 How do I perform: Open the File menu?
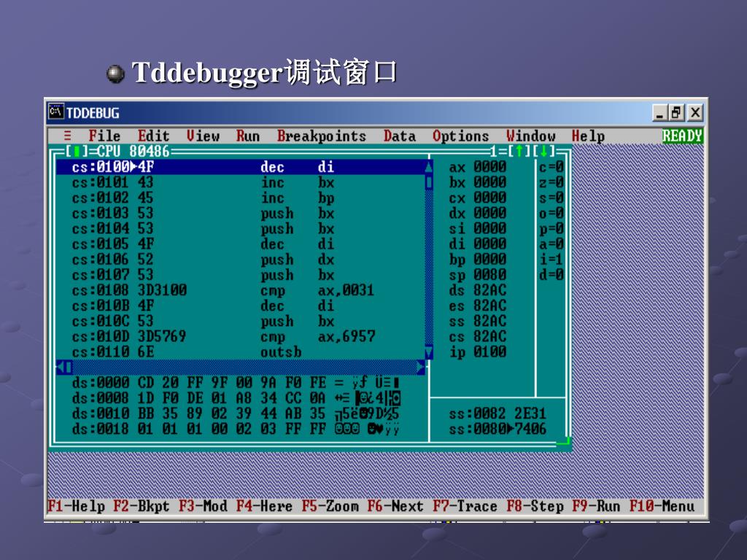(x=104, y=136)
